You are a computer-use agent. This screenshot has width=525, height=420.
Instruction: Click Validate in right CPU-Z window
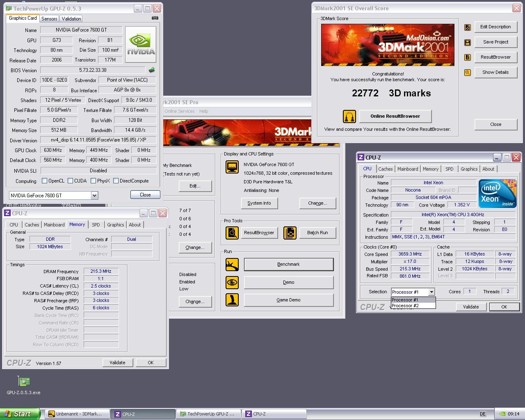471,307
